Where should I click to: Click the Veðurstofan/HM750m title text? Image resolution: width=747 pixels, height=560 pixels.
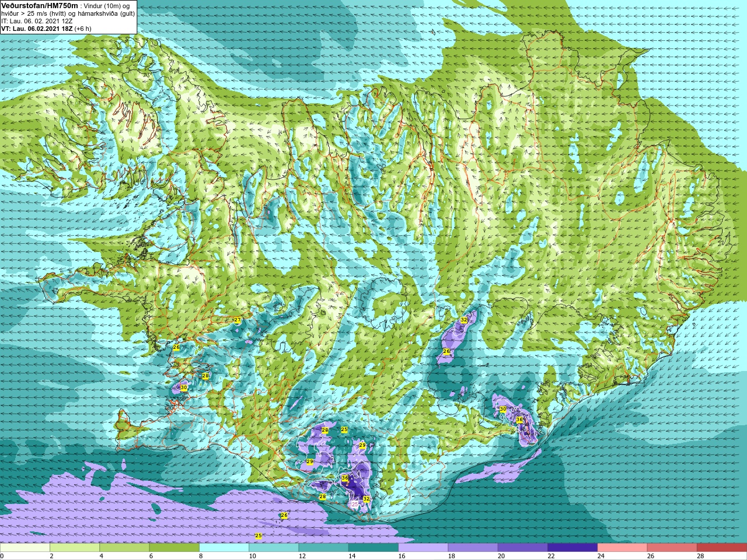point(40,6)
